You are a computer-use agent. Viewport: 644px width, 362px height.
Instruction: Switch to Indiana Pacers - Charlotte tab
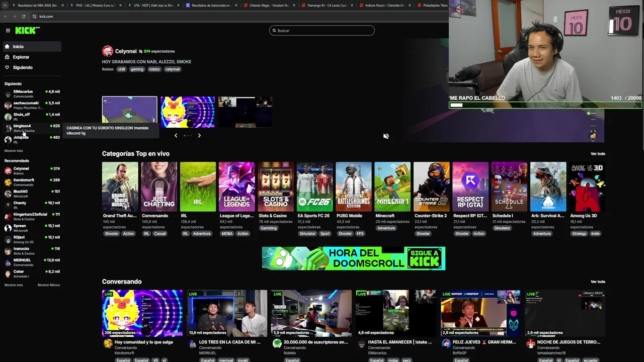(385, 5)
